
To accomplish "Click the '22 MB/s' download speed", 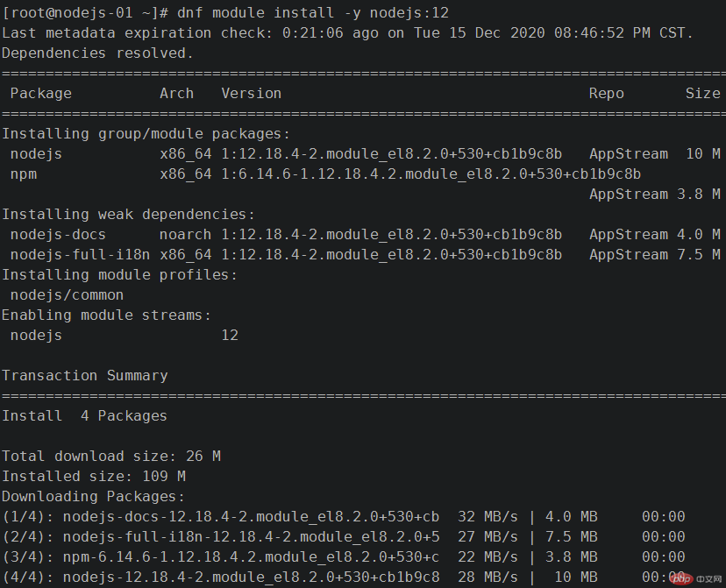I will click(x=488, y=557).
